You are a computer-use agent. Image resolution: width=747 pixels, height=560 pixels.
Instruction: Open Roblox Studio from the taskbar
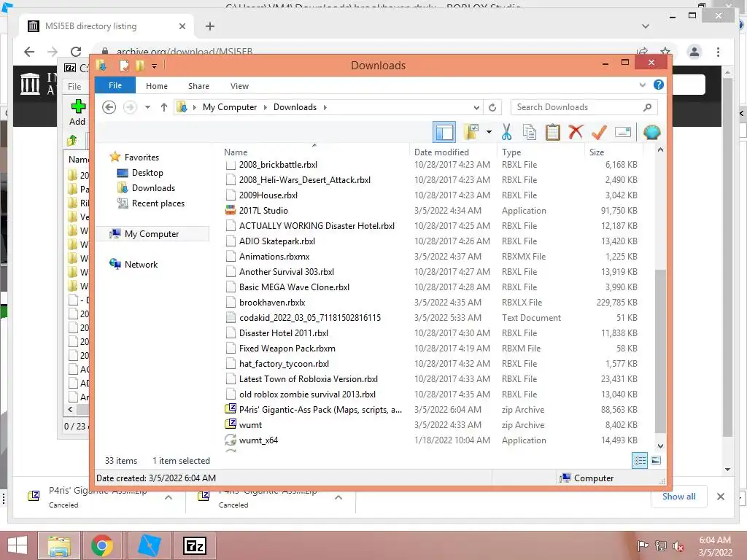coord(149,545)
